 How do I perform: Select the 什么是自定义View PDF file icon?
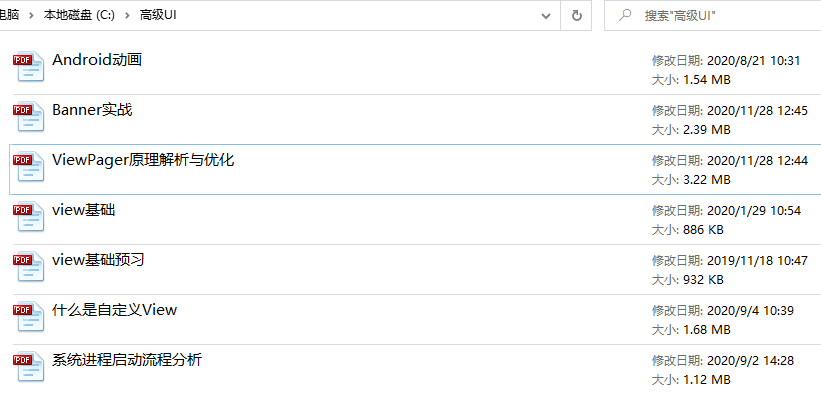point(29,316)
